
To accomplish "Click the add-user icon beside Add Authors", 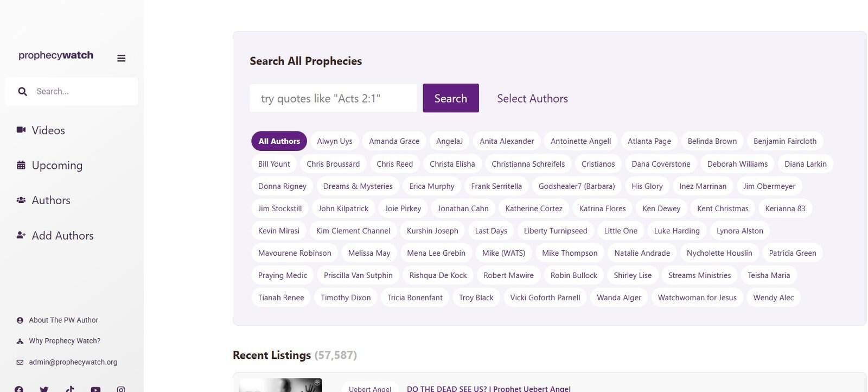I will (x=21, y=235).
